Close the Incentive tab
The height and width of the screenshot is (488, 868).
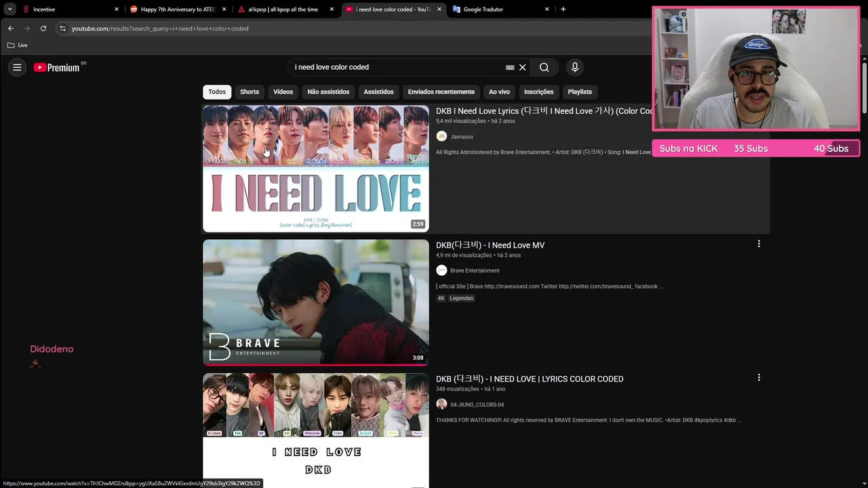pos(117,9)
